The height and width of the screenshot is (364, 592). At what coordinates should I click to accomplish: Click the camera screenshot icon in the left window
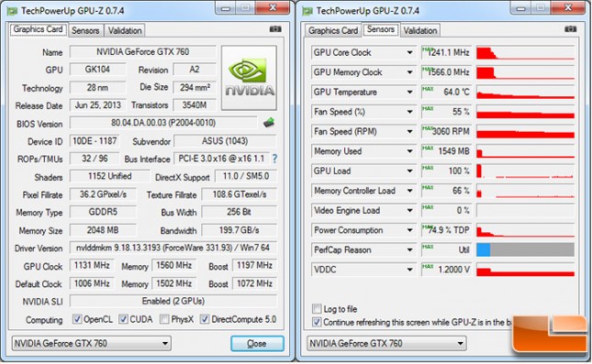pyautogui.click(x=275, y=29)
